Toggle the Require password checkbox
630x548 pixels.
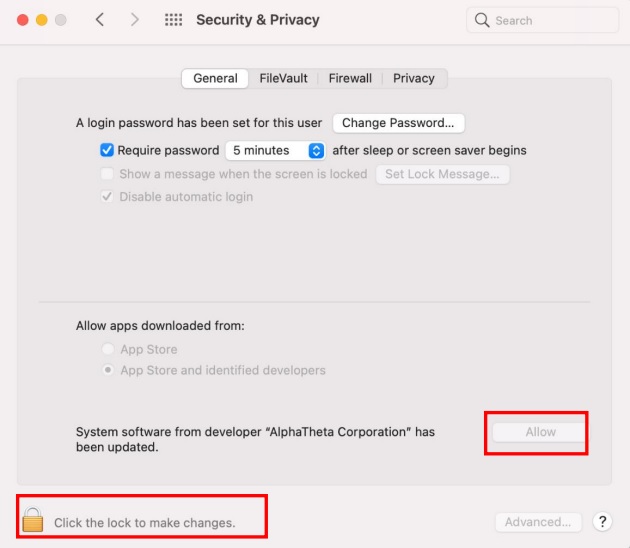107,151
